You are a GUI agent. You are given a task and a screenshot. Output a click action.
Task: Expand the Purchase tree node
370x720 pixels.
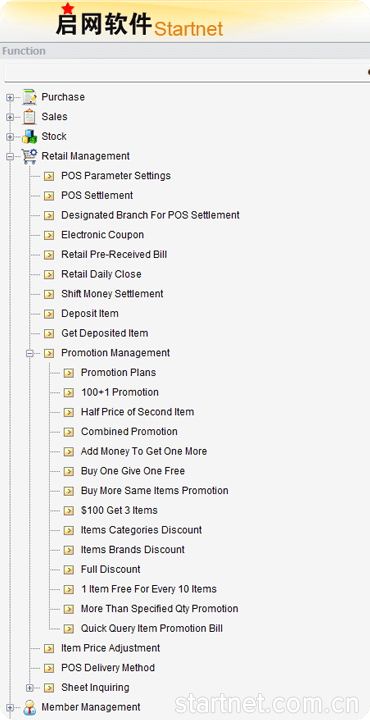pyautogui.click(x=10, y=98)
